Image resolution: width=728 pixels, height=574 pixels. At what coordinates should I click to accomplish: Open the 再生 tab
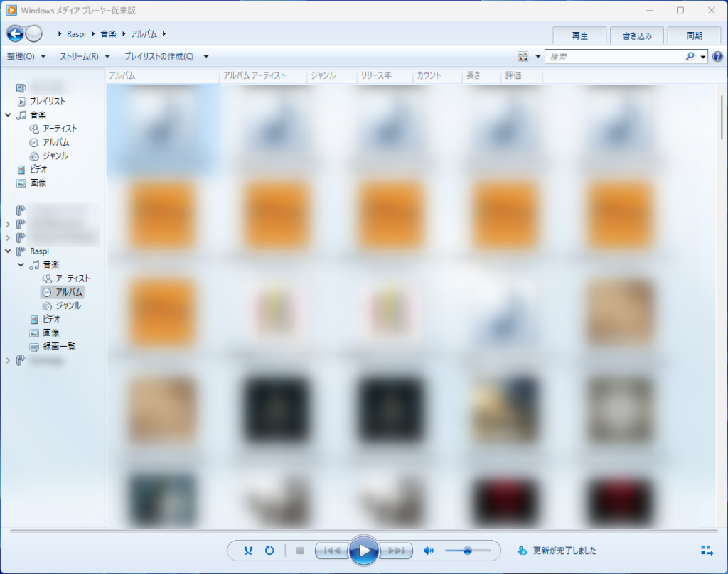579,36
